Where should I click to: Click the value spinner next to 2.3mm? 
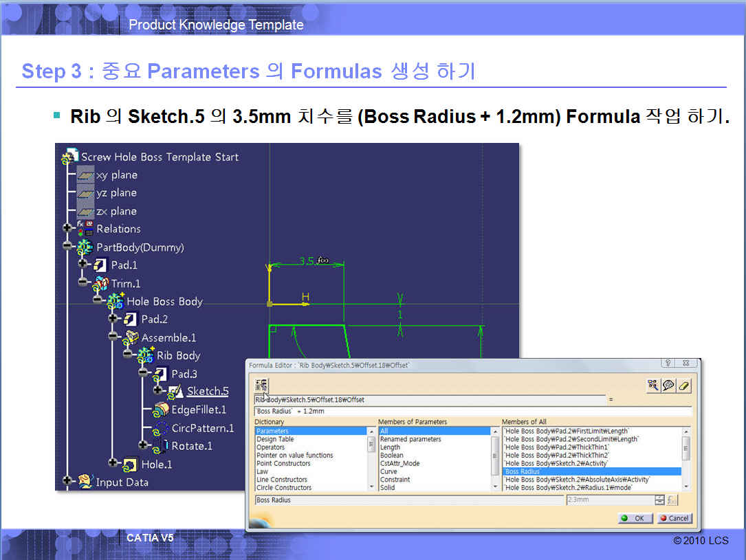660,500
